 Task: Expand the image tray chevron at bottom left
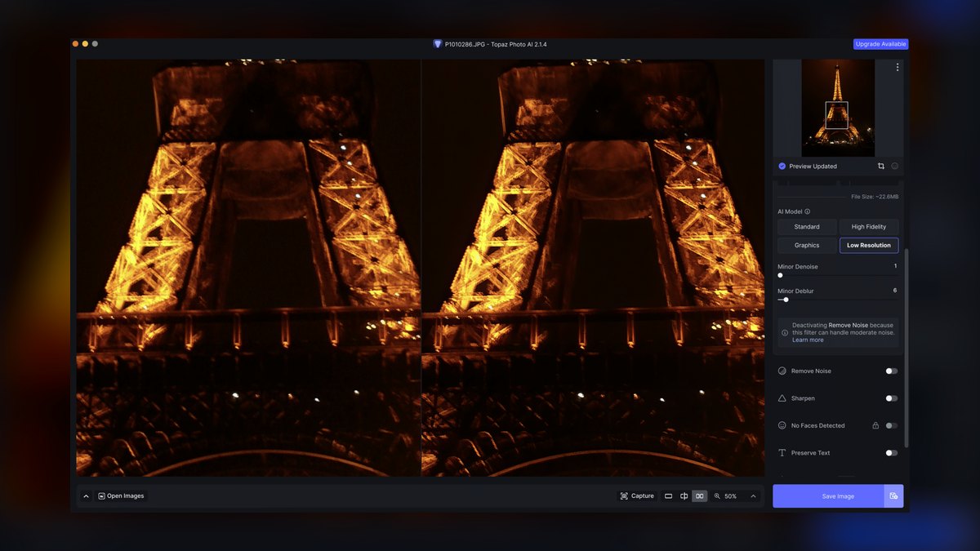pyautogui.click(x=86, y=496)
